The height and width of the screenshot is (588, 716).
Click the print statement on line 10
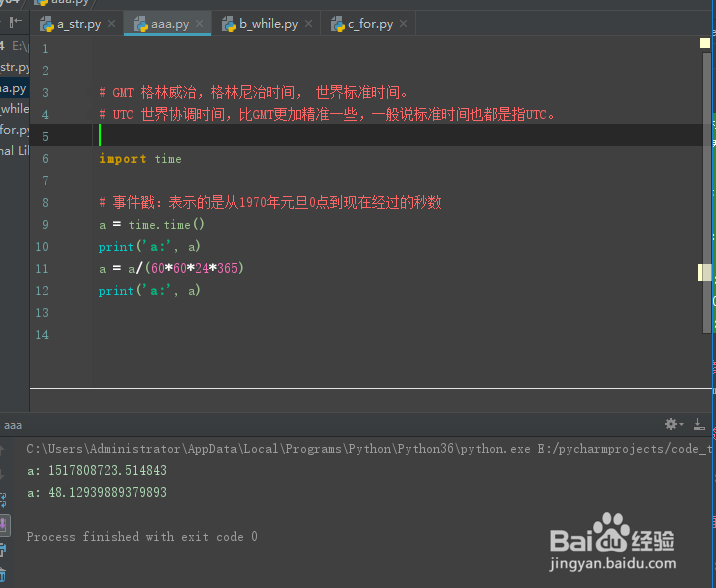[149, 247]
